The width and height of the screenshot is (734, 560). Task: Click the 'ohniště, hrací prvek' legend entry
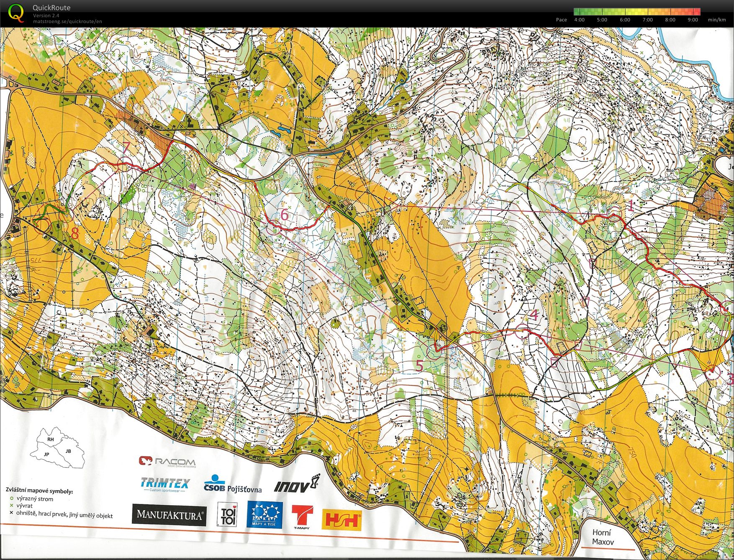point(61,514)
